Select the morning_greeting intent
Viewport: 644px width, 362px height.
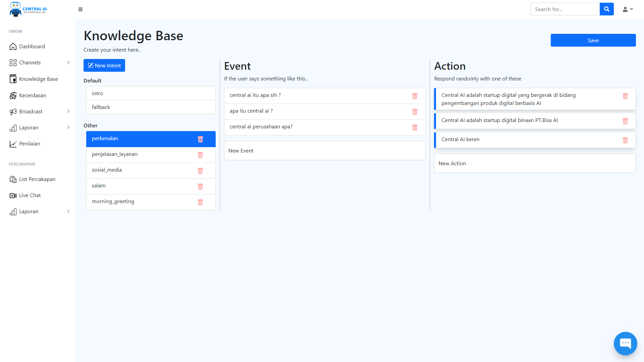tap(151, 202)
